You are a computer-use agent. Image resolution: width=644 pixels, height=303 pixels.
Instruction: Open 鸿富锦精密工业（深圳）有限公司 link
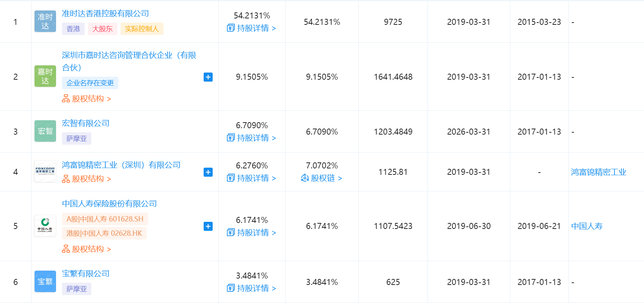pos(121,165)
